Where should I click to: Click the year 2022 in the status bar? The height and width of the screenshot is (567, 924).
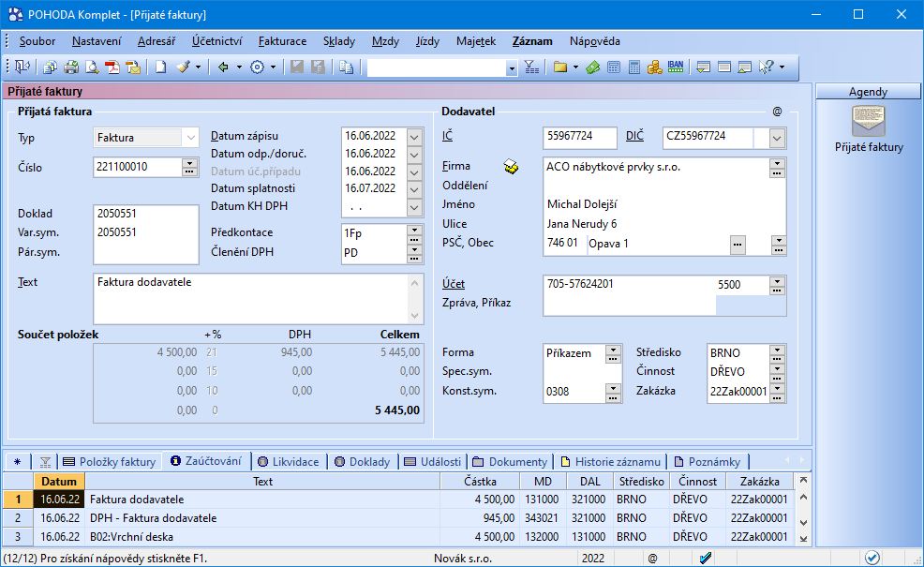[x=592, y=559]
